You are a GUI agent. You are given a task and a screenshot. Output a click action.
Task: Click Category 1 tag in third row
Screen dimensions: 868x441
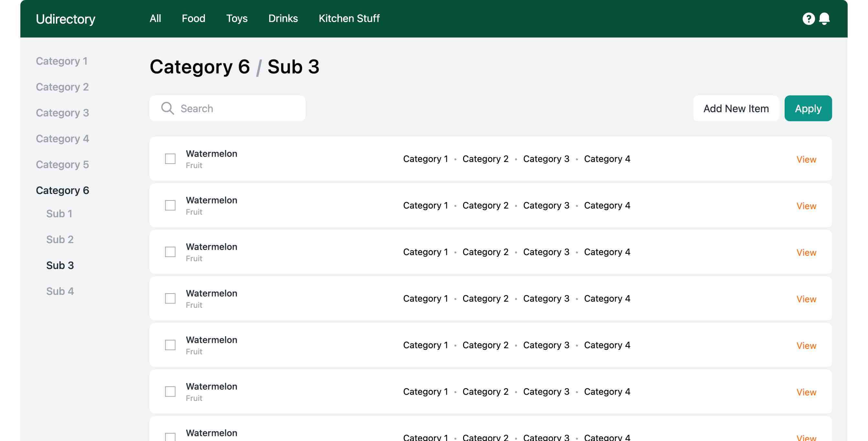coord(426,252)
